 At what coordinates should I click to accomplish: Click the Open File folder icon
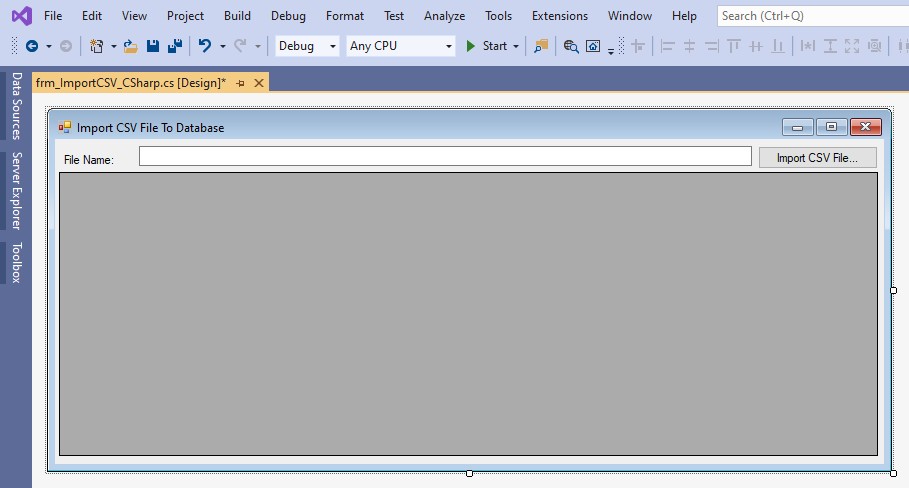[130, 46]
